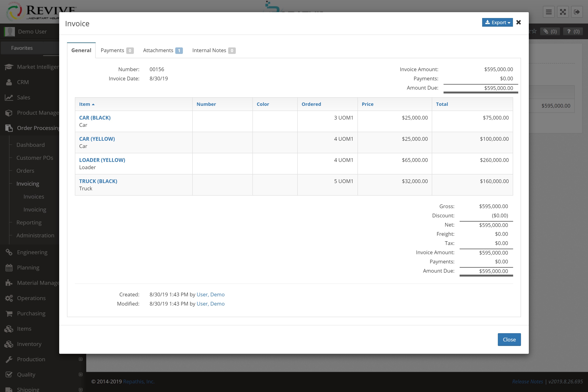Viewport: 588px width, 392px height.
Task: Switch to the Payments tab
Action: (x=117, y=51)
